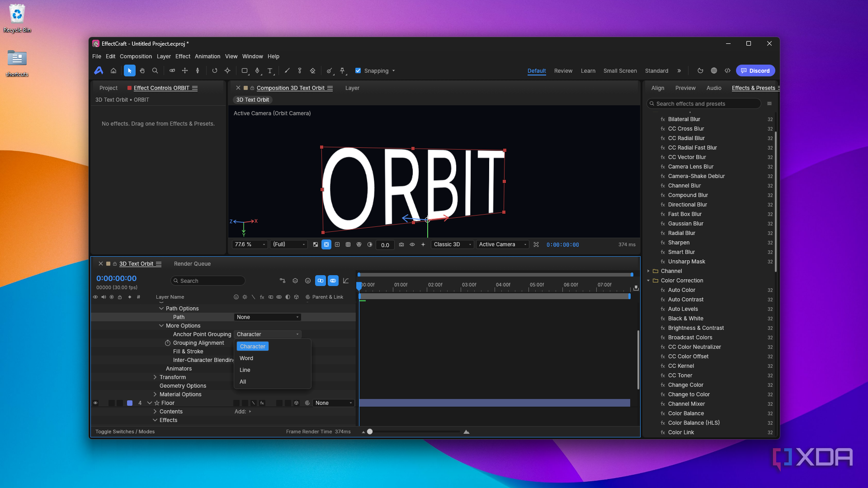Click the composition flowchart icon in timeline

coord(283,281)
